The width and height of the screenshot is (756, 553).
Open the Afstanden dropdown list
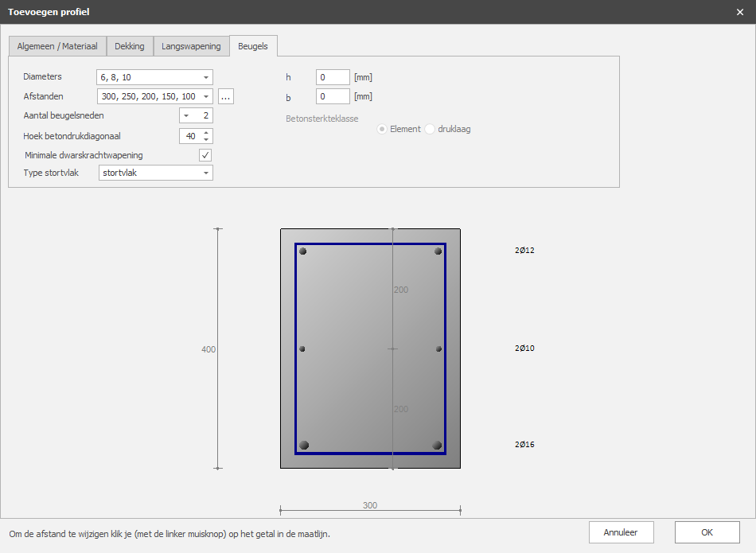(x=206, y=96)
